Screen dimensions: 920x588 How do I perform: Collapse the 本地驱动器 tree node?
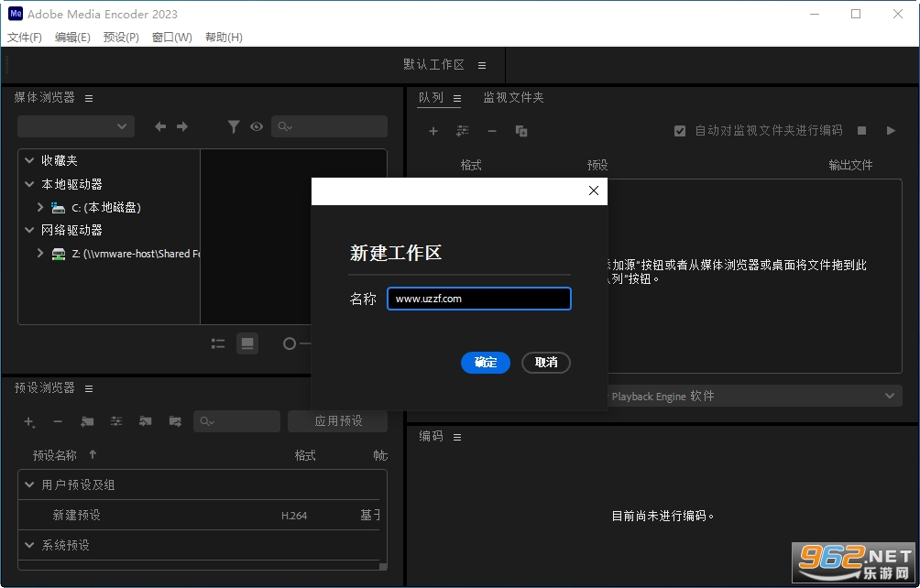(29, 184)
